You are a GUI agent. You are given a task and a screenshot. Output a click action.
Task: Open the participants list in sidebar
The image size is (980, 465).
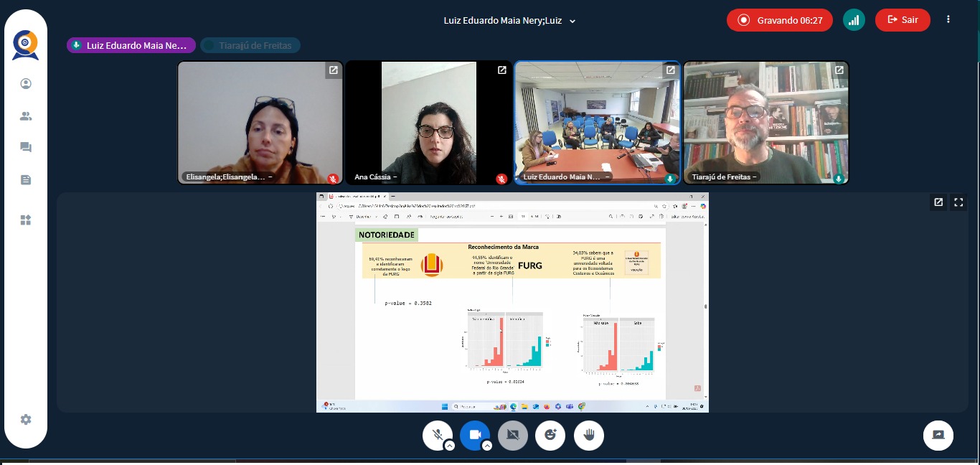[x=26, y=116]
